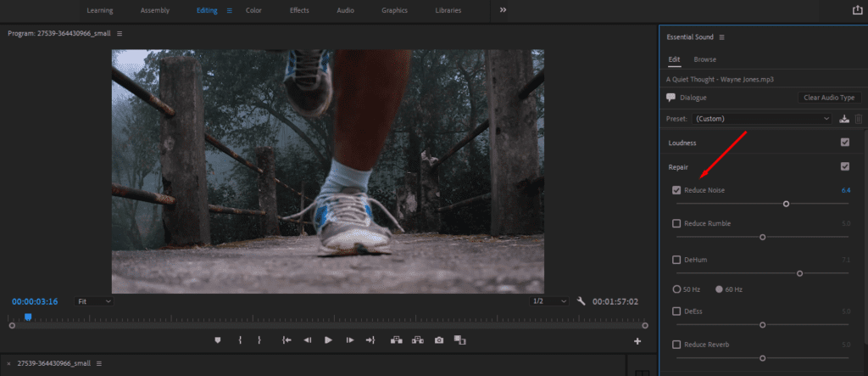Step forward one frame
The image size is (868, 376).
[x=349, y=340]
